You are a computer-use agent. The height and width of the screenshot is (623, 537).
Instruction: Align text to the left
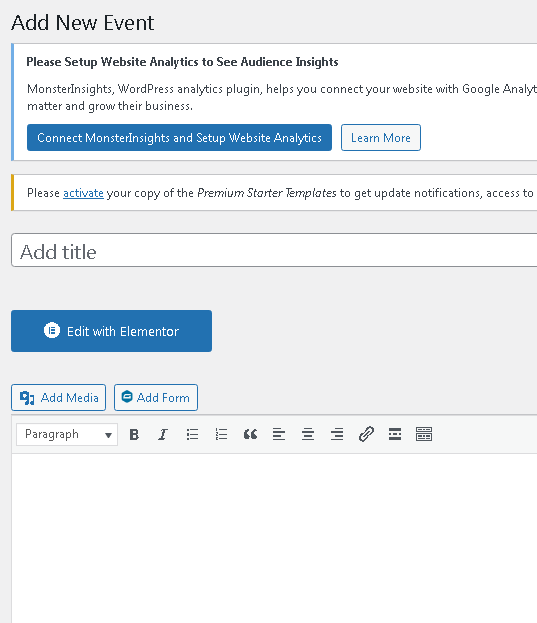click(x=279, y=434)
